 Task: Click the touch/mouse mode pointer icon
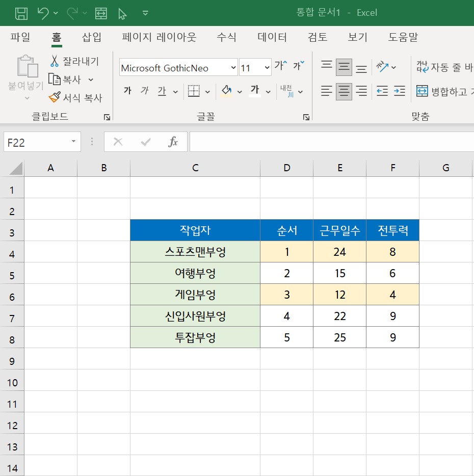(122, 14)
